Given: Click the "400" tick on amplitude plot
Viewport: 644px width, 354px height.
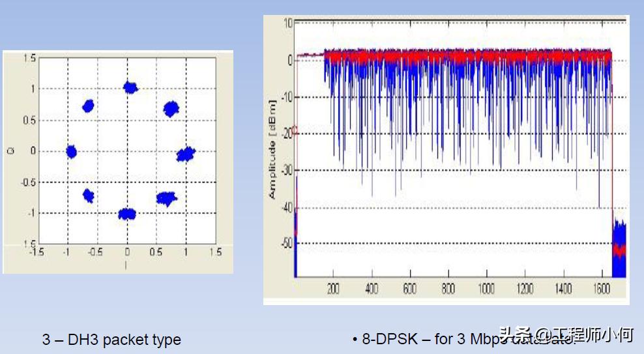Looking at the screenshot, I should (372, 289).
